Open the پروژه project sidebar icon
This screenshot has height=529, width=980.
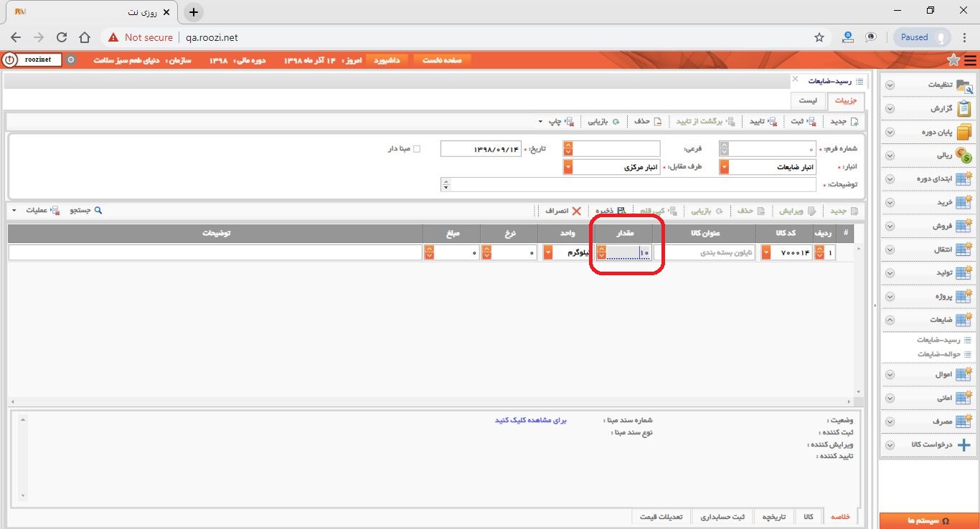tap(964, 297)
